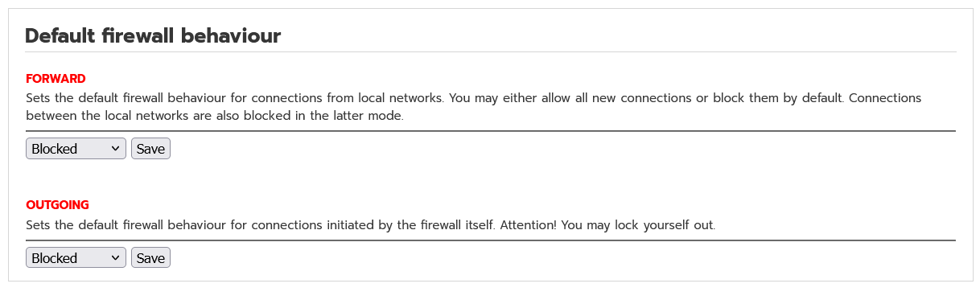Save the FORWARD firewall behaviour
The width and height of the screenshot is (980, 300).
[150, 149]
